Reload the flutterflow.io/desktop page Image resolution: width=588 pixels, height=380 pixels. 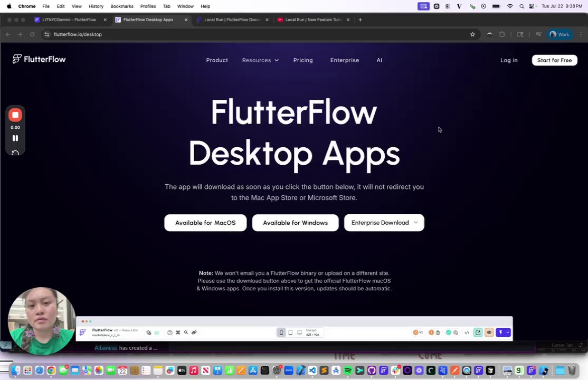coord(32,34)
